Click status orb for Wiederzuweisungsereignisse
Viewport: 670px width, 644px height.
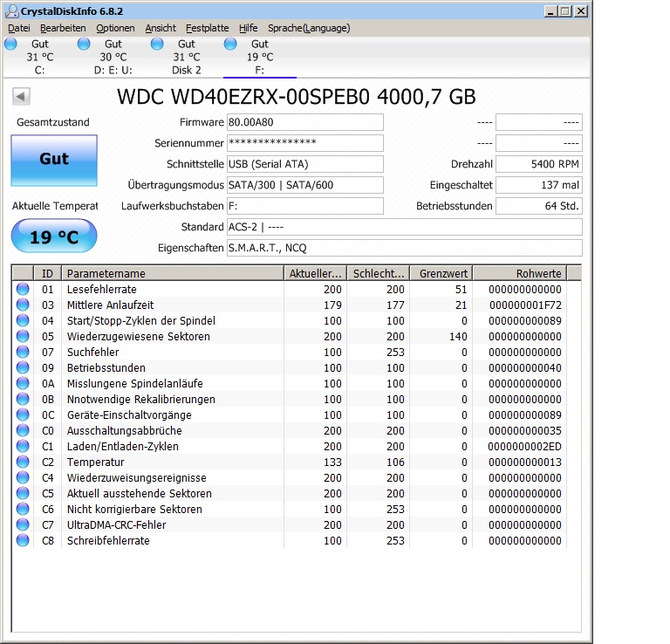23,478
